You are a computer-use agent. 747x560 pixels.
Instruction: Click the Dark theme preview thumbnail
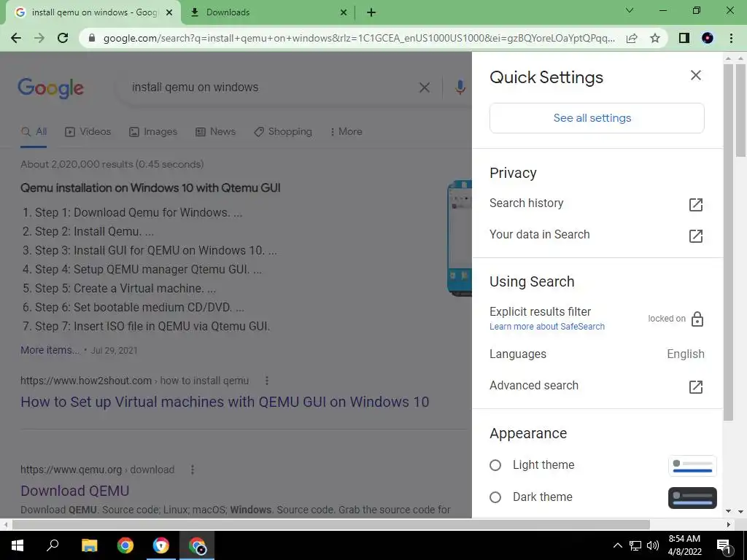coord(692,497)
